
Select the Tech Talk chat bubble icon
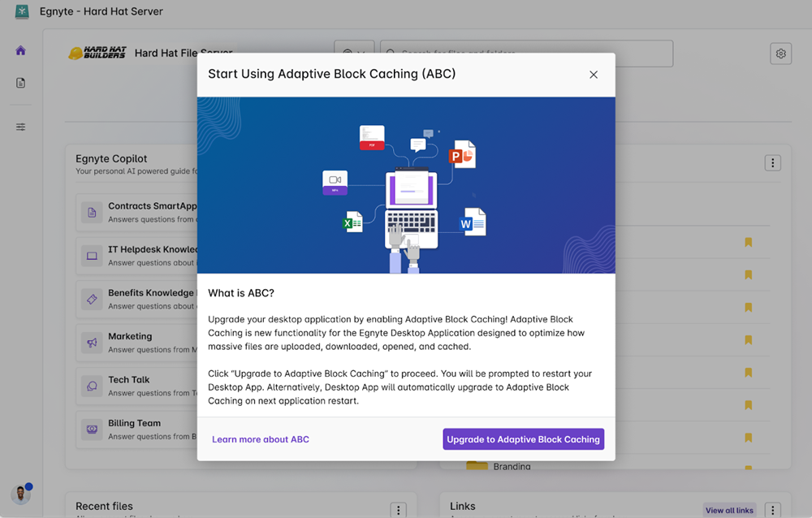click(x=92, y=386)
